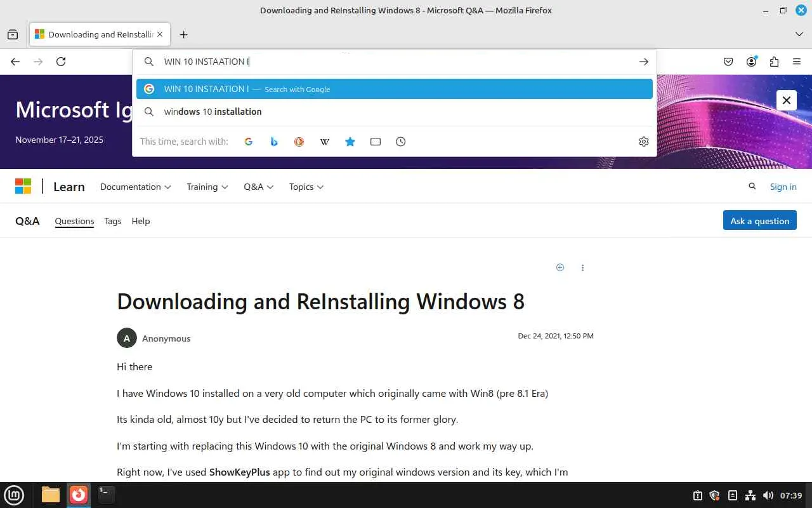Screen dimensions: 812x508
Task: Open a new tab with the plus button
Action: click(x=183, y=35)
